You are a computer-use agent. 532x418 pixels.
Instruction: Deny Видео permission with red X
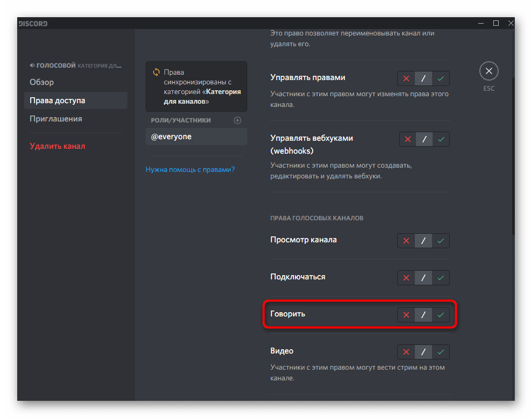[406, 352]
